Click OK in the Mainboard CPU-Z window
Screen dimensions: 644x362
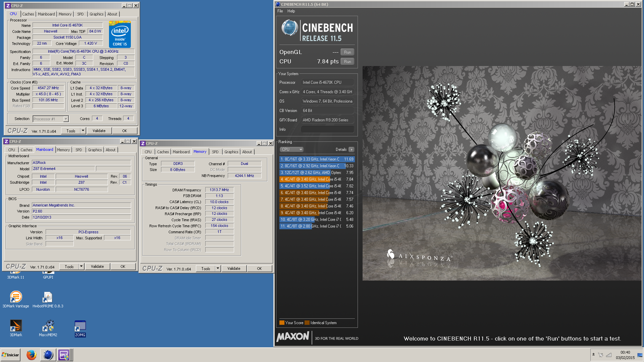point(123,266)
